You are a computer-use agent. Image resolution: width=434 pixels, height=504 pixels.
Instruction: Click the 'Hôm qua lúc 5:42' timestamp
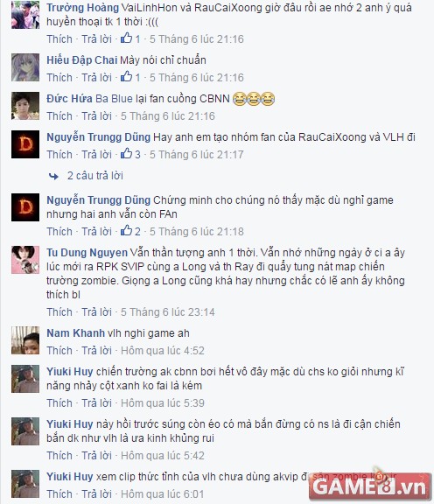point(163,455)
